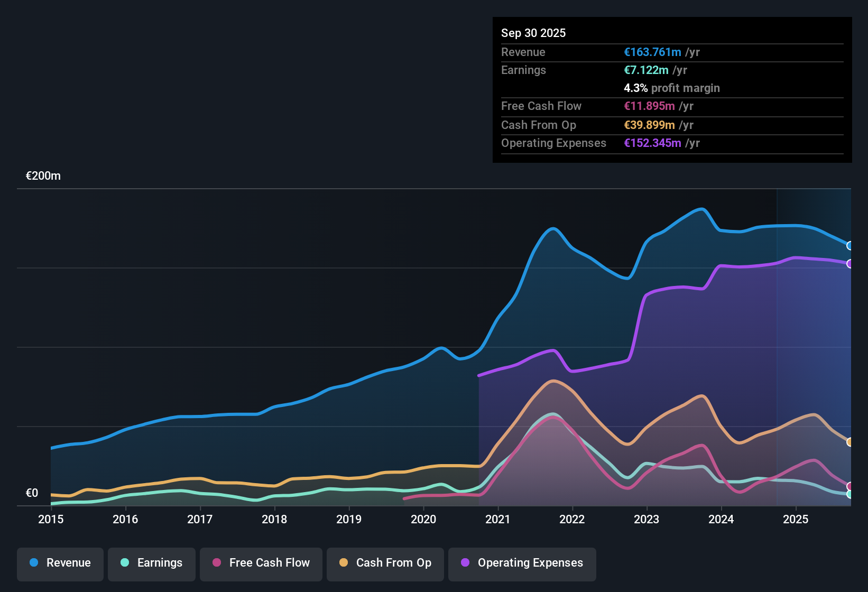The image size is (868, 592).
Task: Select the purple Operating Expenses endpoint marker
Action: [x=849, y=263]
